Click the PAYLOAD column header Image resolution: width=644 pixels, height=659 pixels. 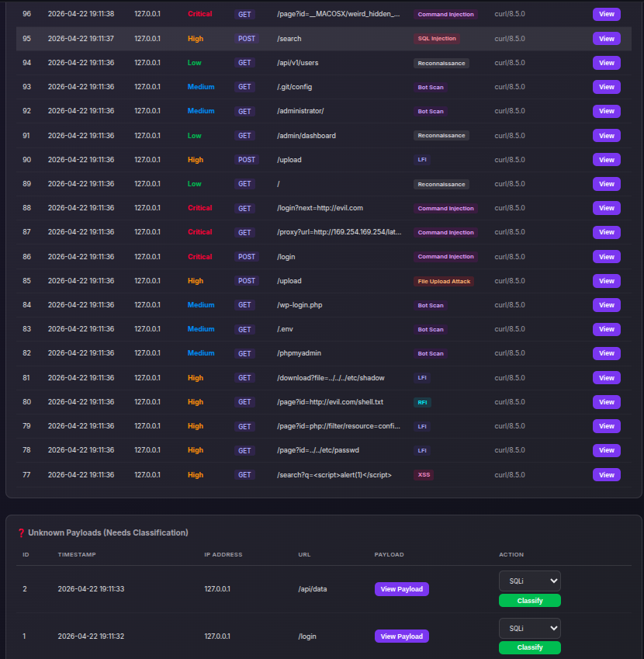click(389, 555)
